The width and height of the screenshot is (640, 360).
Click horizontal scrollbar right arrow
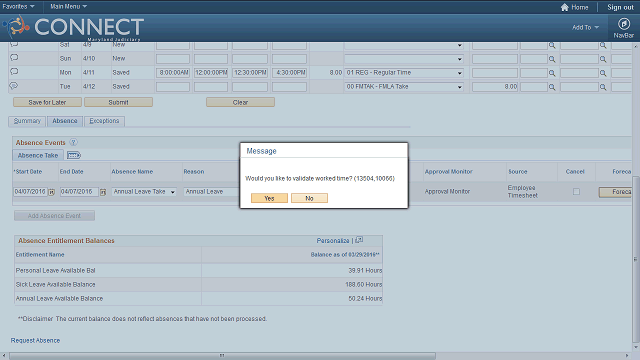click(627, 356)
